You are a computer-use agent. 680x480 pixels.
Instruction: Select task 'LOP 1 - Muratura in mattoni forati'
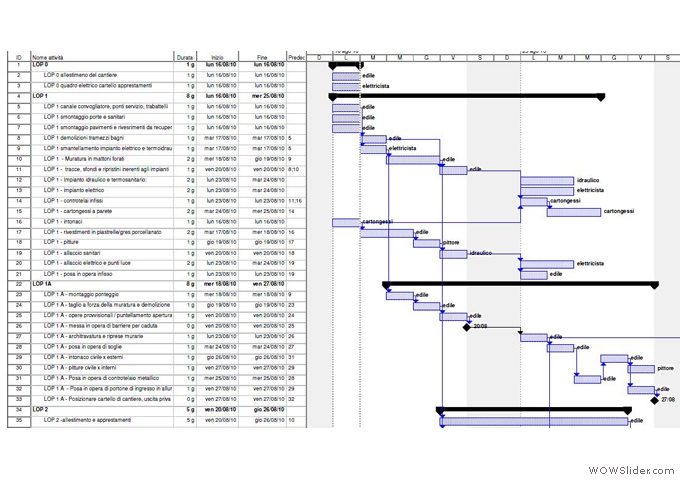click(84, 159)
